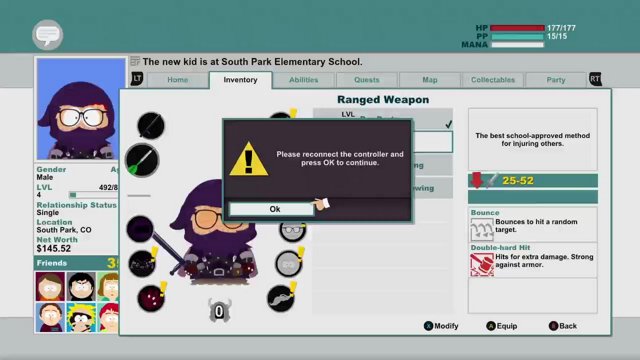Viewport: 640px width, 360px height.
Task: Select the mustache accessory slot
Action: (x=281, y=298)
